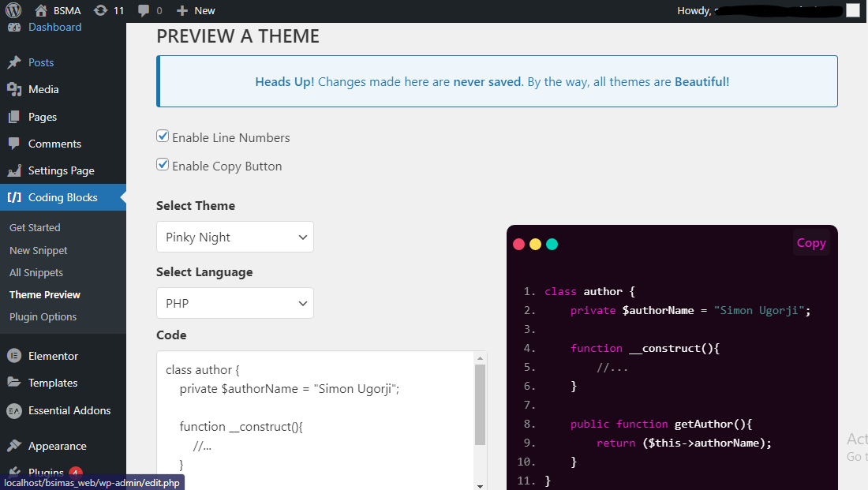
Task: Open New Snippet submenu link
Action: pos(38,250)
